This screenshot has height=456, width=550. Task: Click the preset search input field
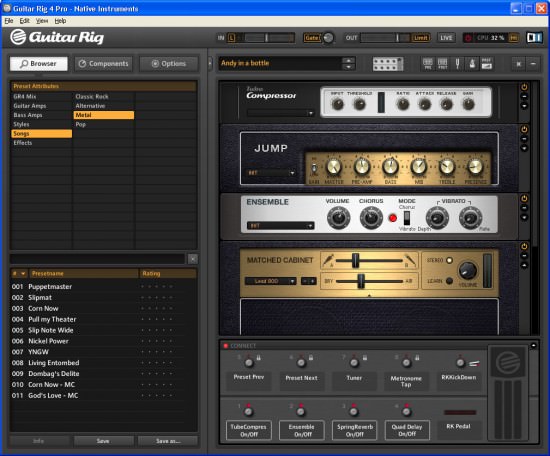98,259
